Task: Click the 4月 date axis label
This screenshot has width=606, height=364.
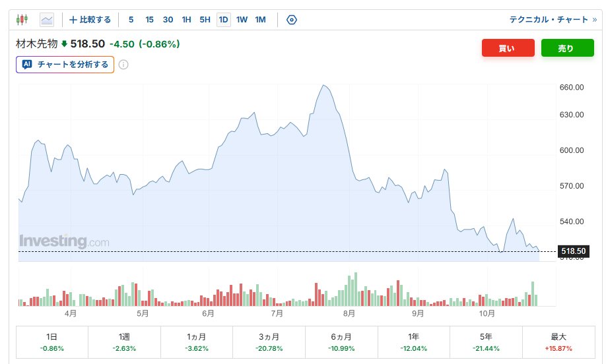Action: (x=71, y=313)
